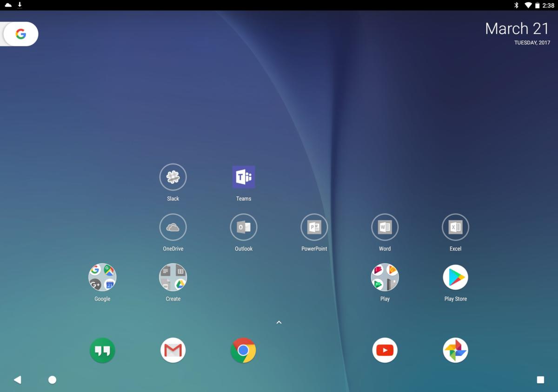This screenshot has width=558, height=392.
Task: Tap the 2:38 clock
Action: pos(548,6)
